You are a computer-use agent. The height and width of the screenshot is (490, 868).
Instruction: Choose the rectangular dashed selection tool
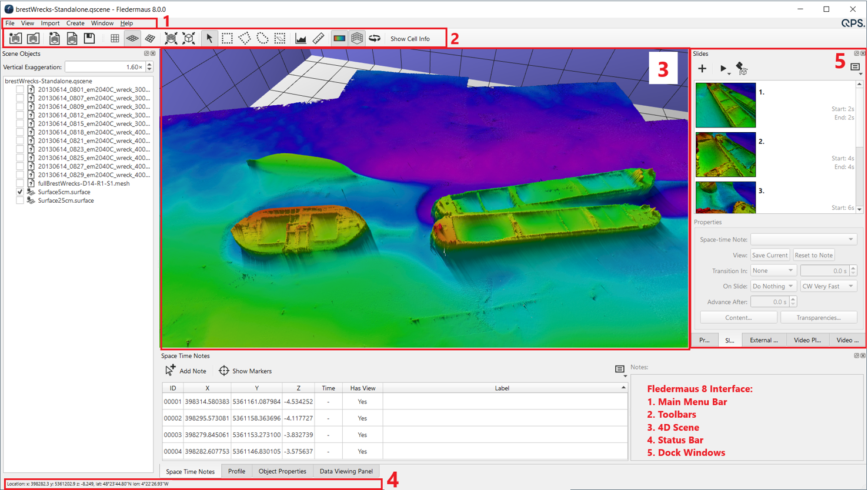pyautogui.click(x=227, y=39)
